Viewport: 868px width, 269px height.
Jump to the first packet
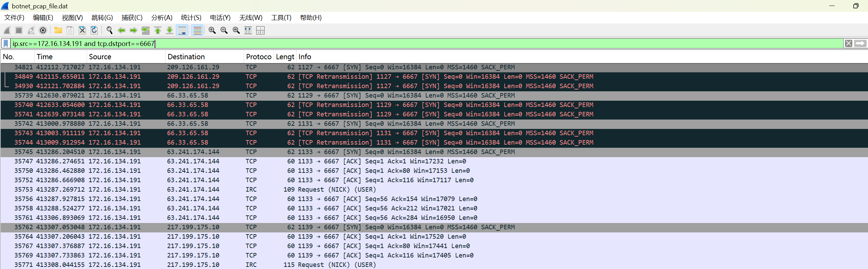pos(158,31)
